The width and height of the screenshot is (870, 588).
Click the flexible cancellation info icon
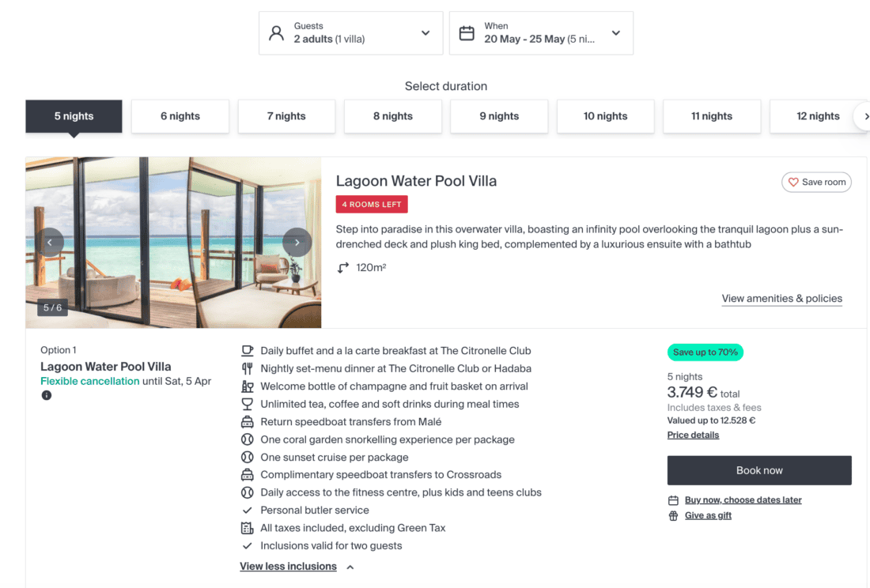47,395
